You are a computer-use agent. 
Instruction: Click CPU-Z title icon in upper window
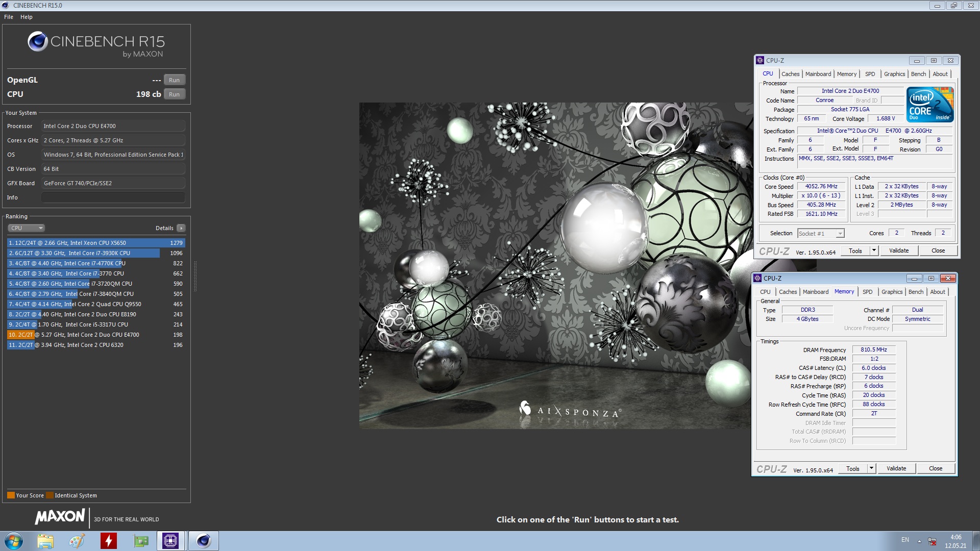coord(760,60)
